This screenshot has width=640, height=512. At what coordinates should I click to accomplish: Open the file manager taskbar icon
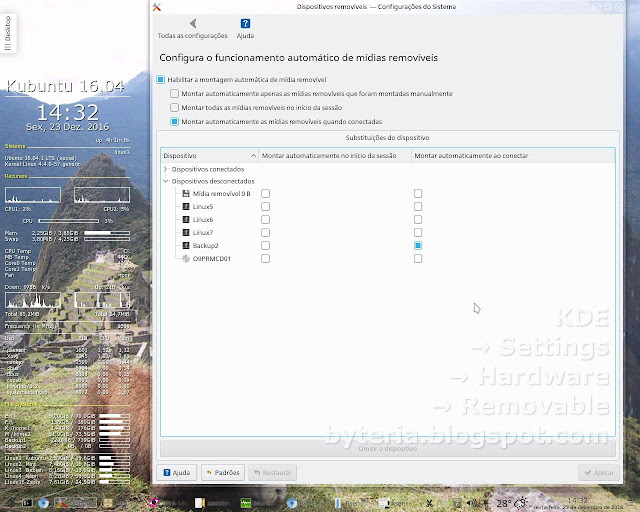108,503
